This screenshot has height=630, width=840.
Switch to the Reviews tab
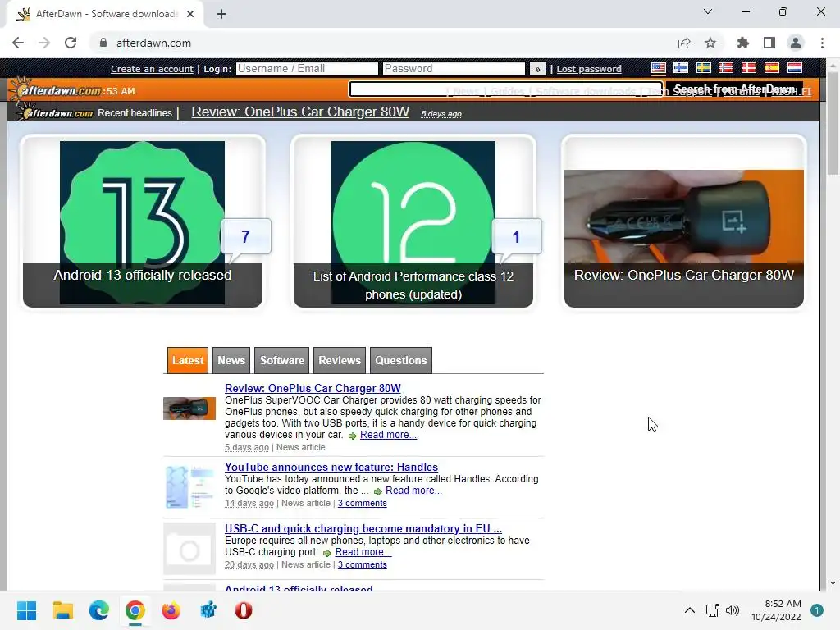(340, 361)
